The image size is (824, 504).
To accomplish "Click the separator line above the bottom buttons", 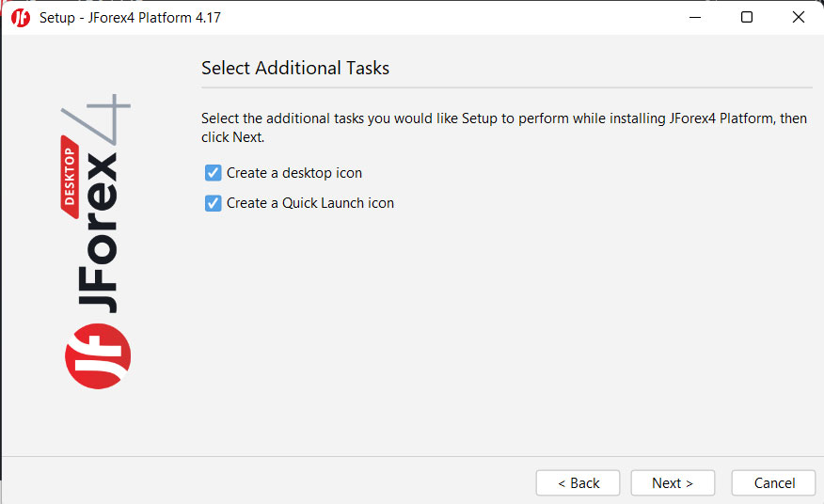I will tap(412, 457).
